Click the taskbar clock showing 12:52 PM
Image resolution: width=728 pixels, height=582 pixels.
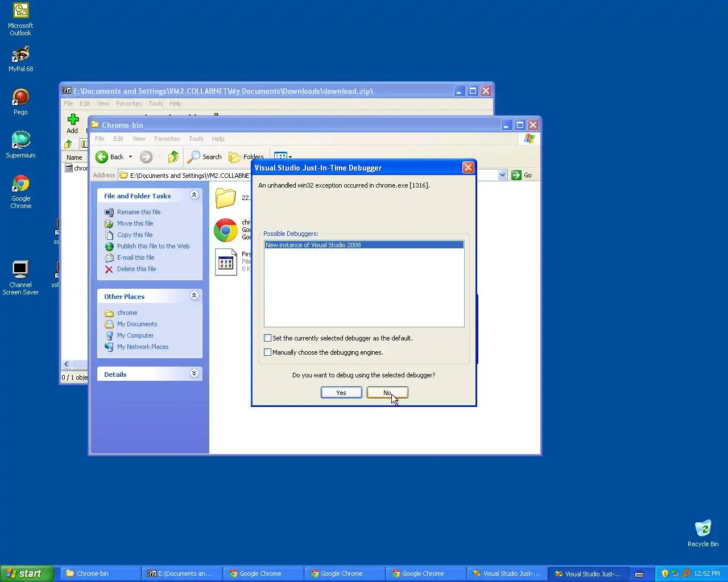point(707,573)
